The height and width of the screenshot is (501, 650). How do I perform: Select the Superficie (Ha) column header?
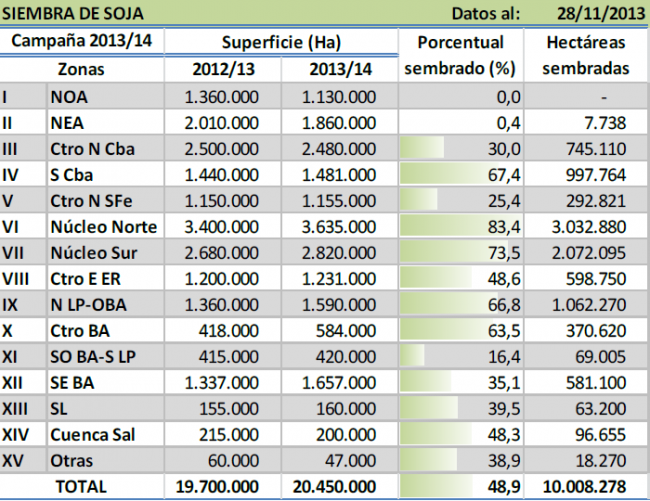pyautogui.click(x=279, y=42)
